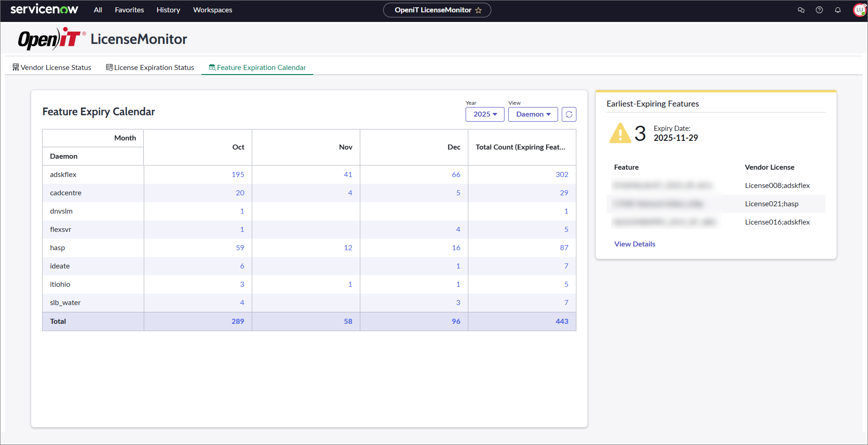Click License008;adskflex vendor license entry
This screenshot has height=445, width=868.
pyautogui.click(x=777, y=186)
